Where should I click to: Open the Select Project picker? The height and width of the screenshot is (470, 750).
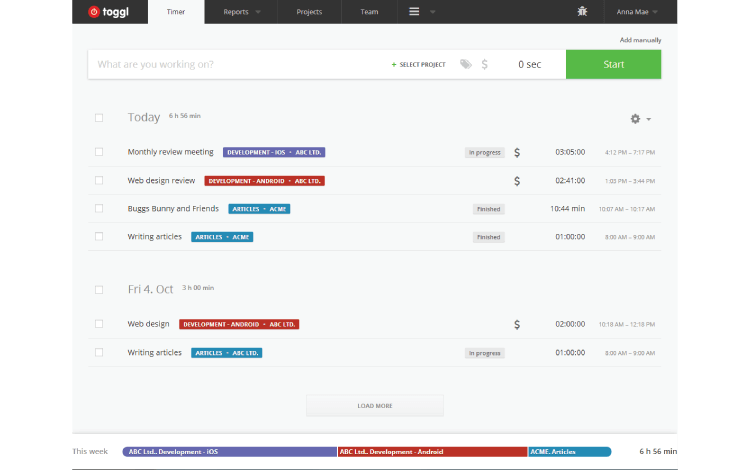pos(418,64)
